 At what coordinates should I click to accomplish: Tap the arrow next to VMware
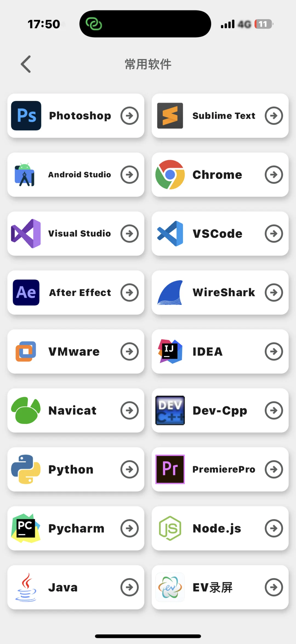(x=130, y=352)
